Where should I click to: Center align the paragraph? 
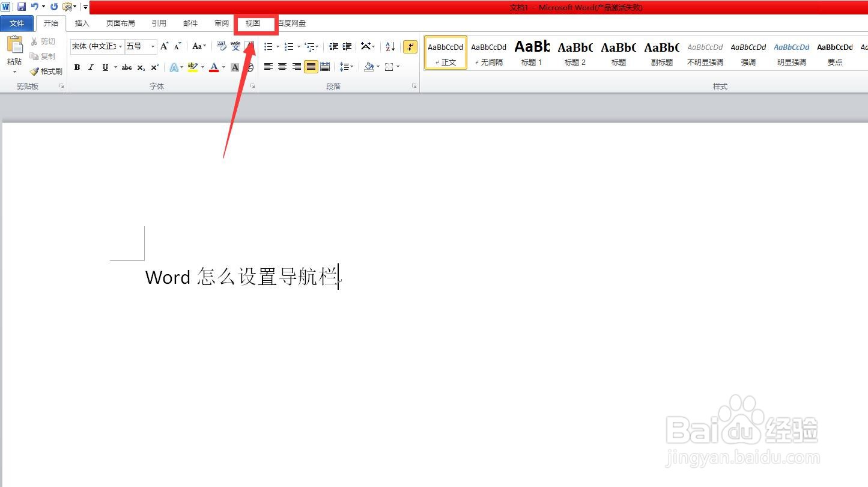click(282, 67)
